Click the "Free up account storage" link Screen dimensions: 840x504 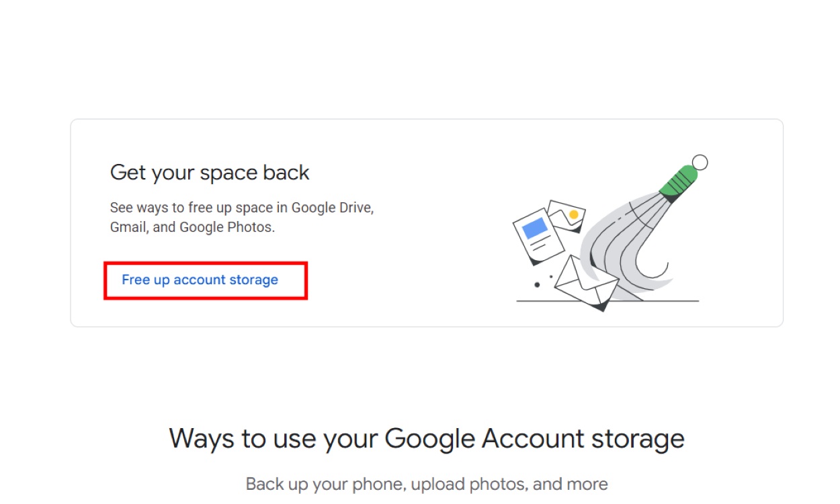coord(199,280)
